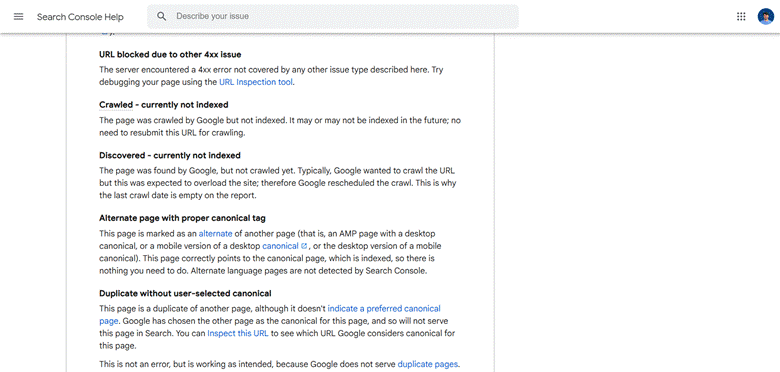The width and height of the screenshot is (780, 372).
Task: Open the canonical link
Action: pos(280,246)
